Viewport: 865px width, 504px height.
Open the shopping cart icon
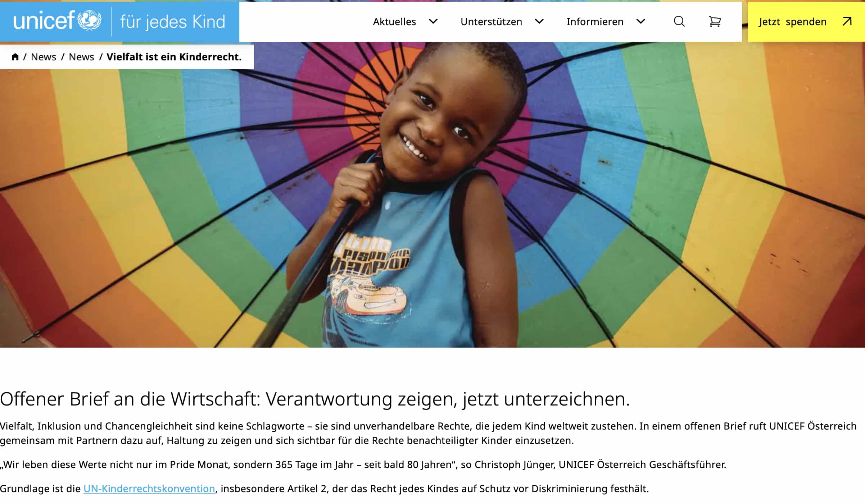(715, 22)
